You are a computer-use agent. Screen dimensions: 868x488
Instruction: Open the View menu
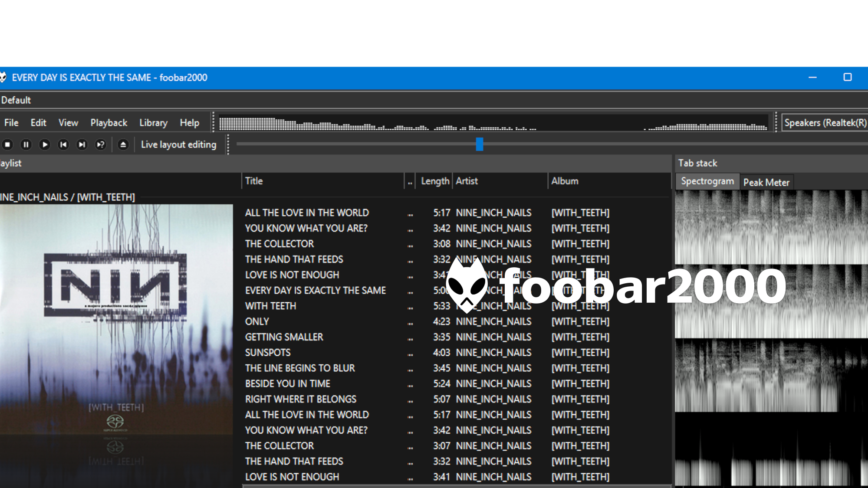click(68, 123)
